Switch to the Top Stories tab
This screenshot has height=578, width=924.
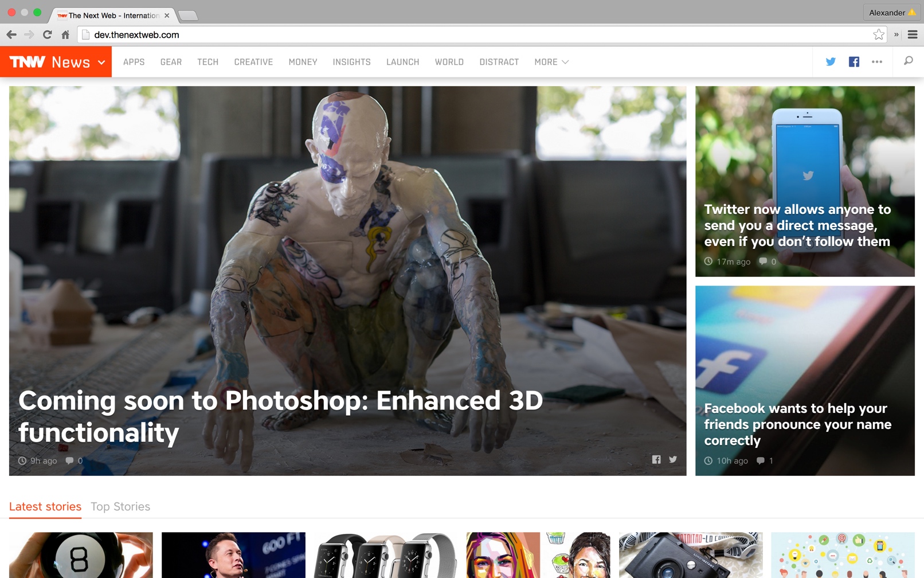click(x=120, y=506)
